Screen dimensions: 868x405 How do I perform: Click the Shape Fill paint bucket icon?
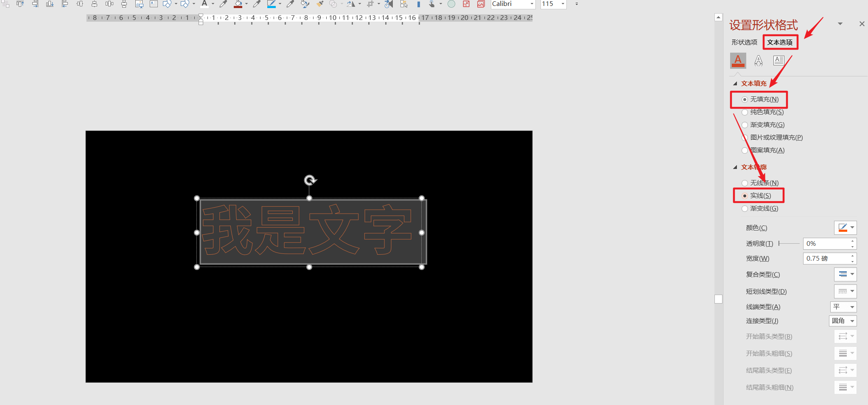(x=238, y=4)
